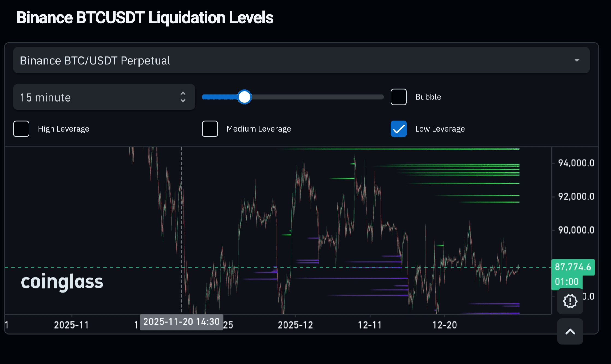
Task: Uncheck the Low Leverage checkbox
Action: pos(399,129)
